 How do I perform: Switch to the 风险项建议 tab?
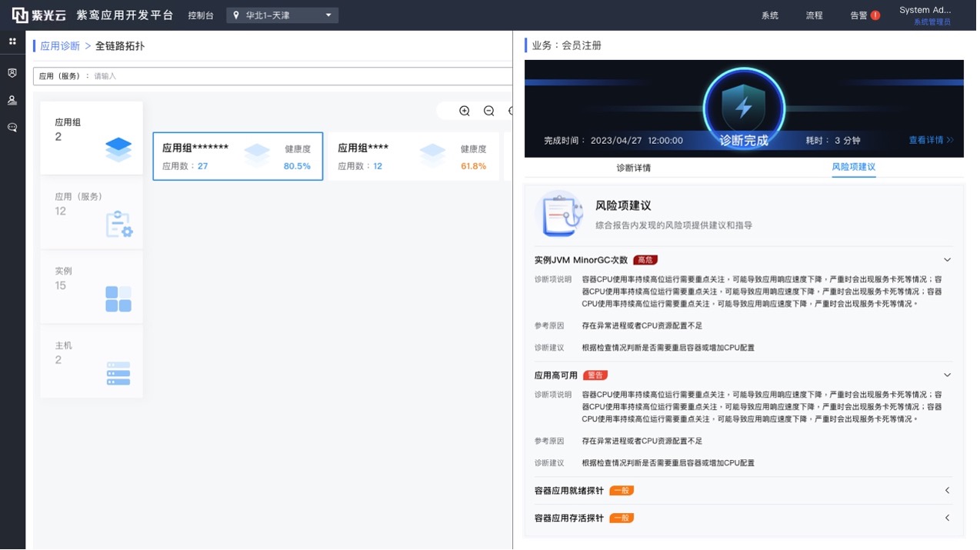tap(856, 168)
